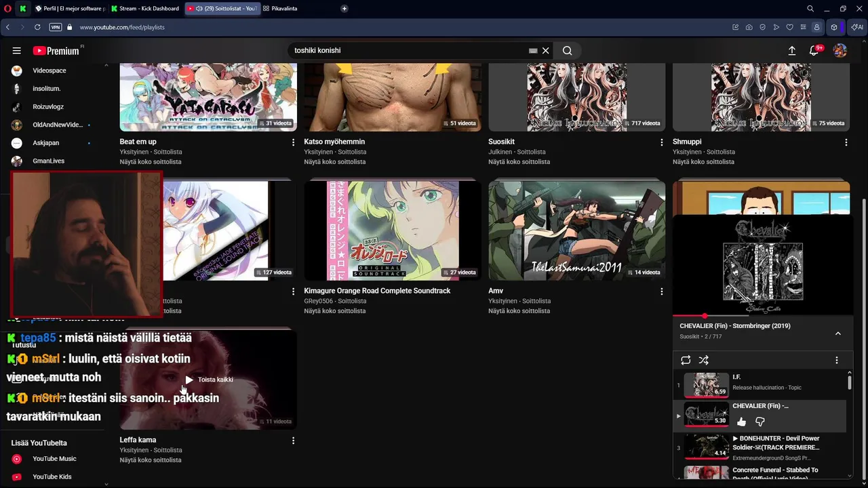
Task: Click the Kimagure Orange Road Complete Soundtrack title
Action: coord(377,291)
